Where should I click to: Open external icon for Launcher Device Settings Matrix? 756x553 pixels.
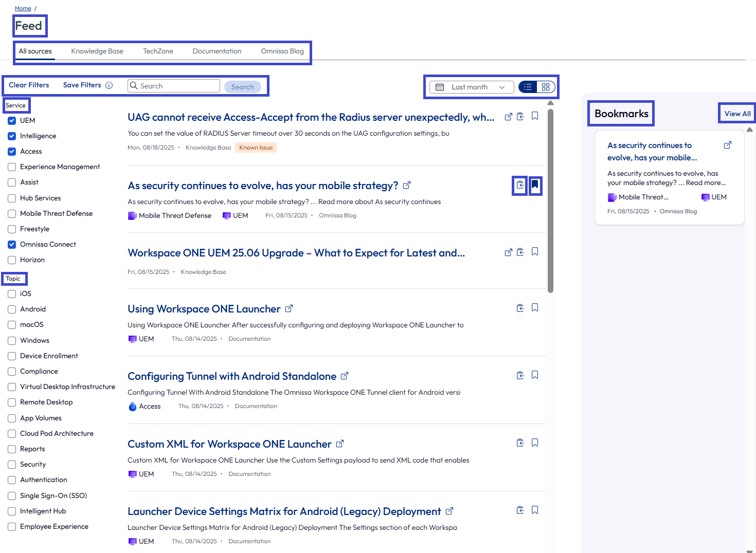tap(449, 511)
